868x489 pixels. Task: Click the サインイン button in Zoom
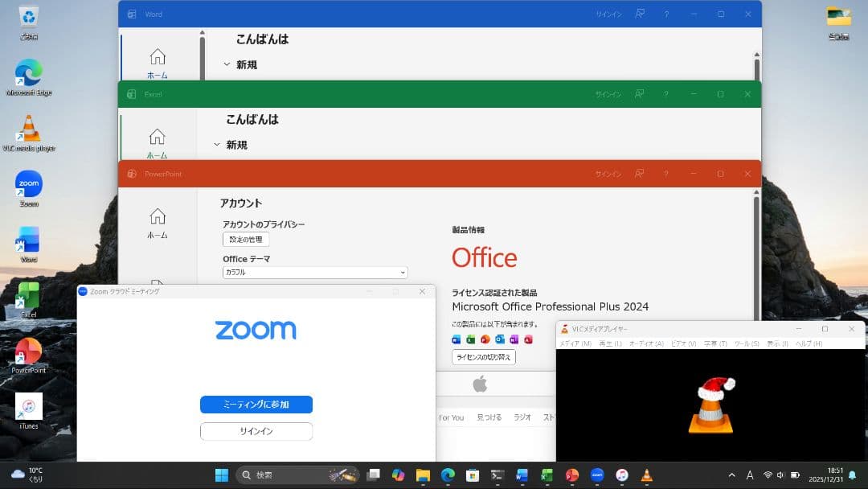coord(256,432)
